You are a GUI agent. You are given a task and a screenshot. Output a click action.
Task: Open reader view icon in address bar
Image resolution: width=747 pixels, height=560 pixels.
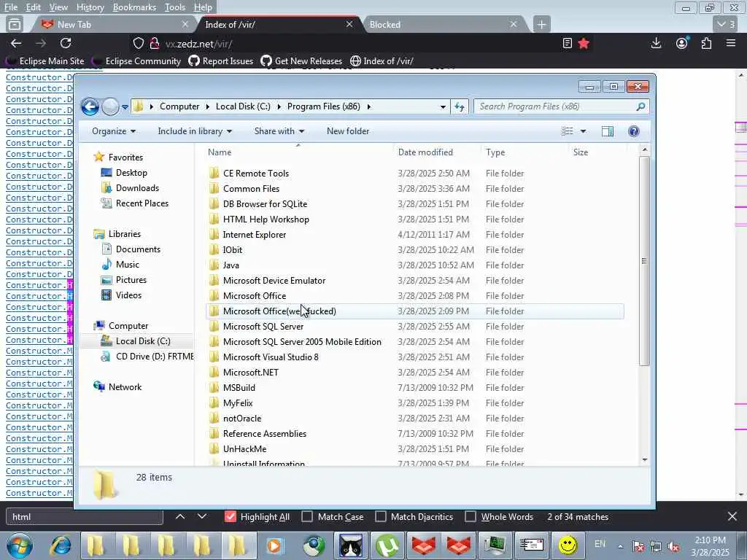click(567, 43)
